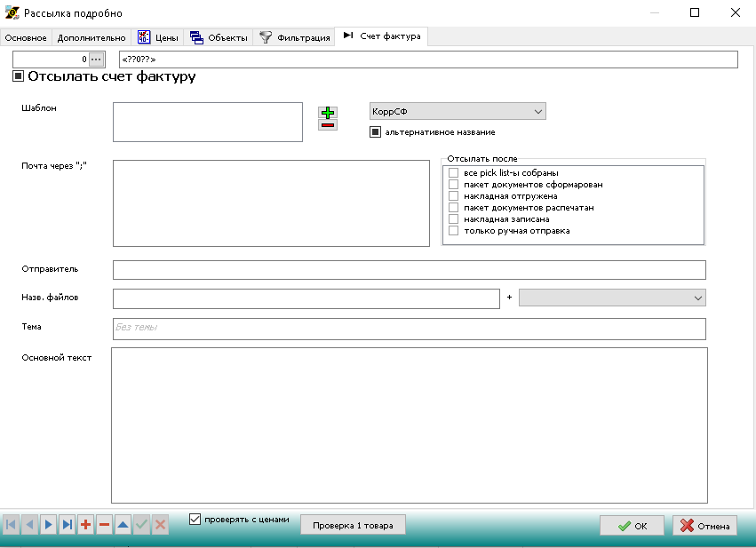756x548 pixels.
Task: Remove template with red minus icon
Action: 328,125
